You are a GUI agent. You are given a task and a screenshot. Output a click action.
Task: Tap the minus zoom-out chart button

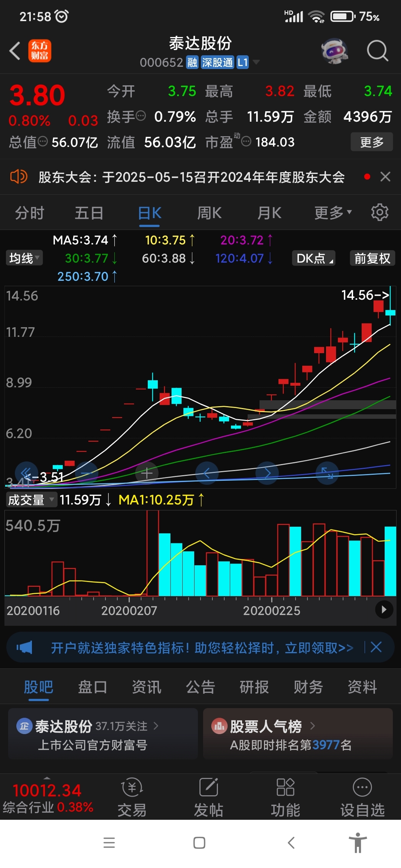coord(87,473)
